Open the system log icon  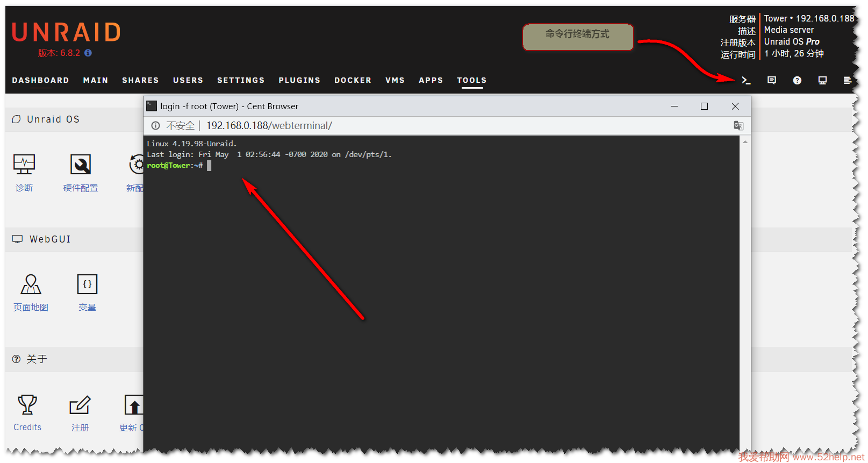tap(847, 80)
